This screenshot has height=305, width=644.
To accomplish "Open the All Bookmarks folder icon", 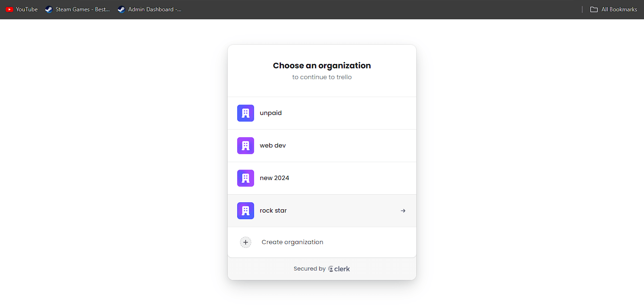I will pos(594,9).
